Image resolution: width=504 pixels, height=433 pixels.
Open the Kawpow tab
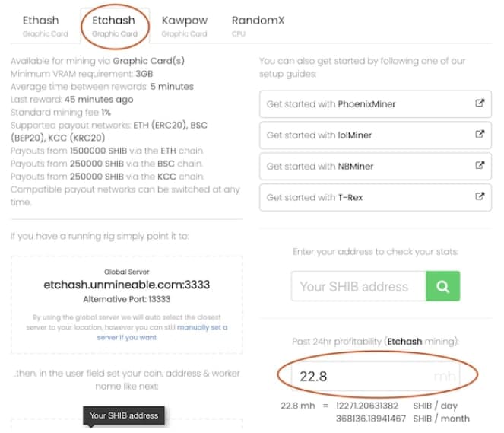point(185,25)
